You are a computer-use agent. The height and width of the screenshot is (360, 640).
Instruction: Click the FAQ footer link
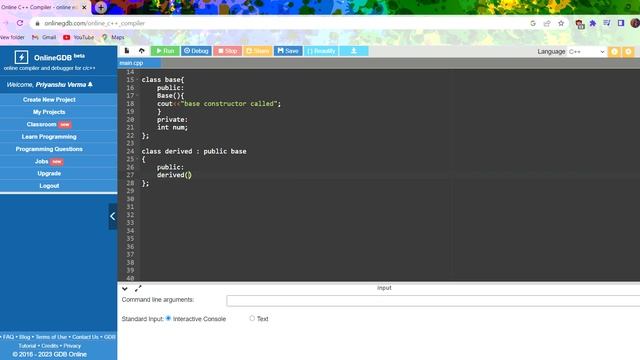(x=8, y=337)
